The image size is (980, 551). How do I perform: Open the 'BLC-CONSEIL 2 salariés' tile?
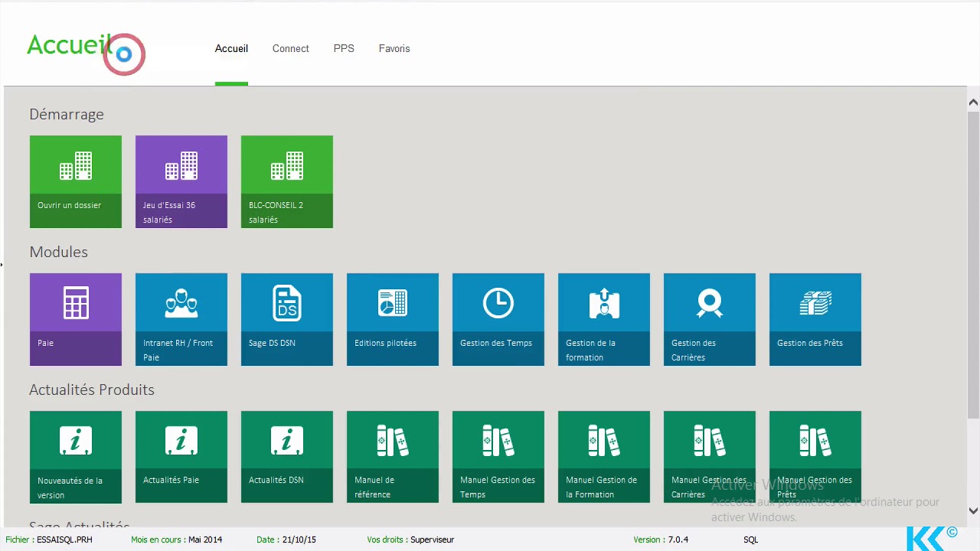[x=286, y=181]
